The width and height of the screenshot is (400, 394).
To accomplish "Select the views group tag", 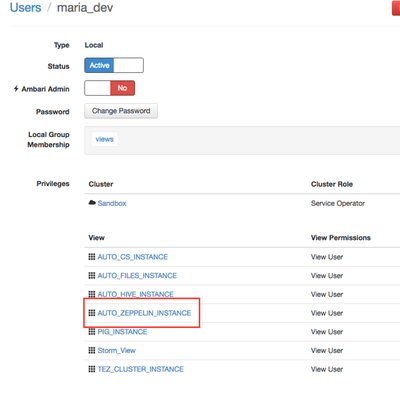I will pos(105,139).
